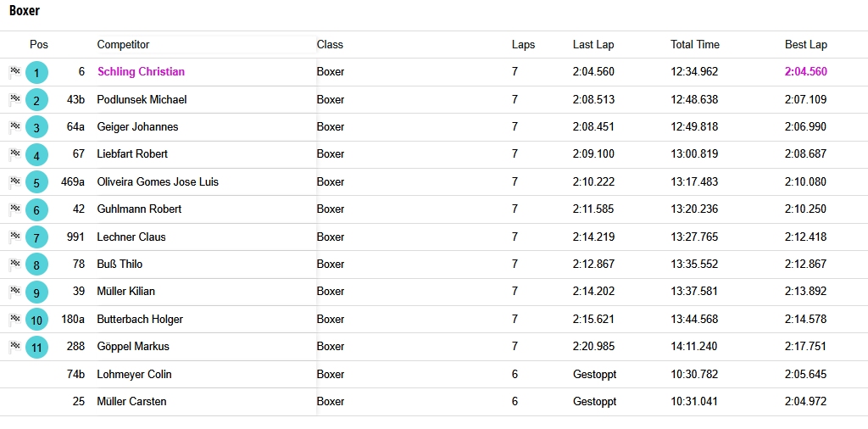868x429 pixels.
Task: Open competitor Schling Christian
Action: click(142, 71)
